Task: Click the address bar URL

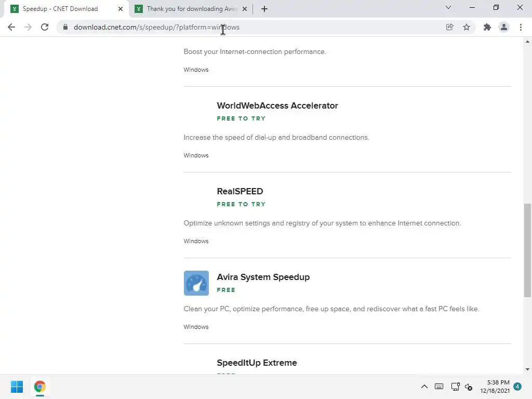Action: (156, 27)
